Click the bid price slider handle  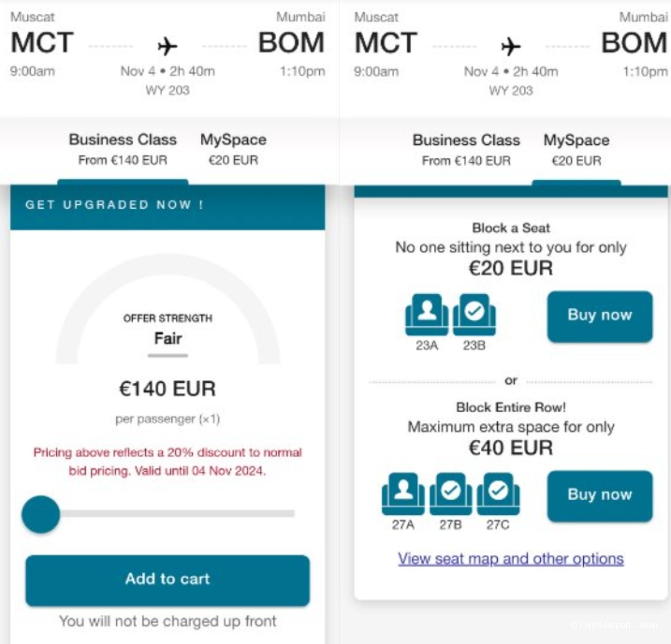pyautogui.click(x=41, y=514)
